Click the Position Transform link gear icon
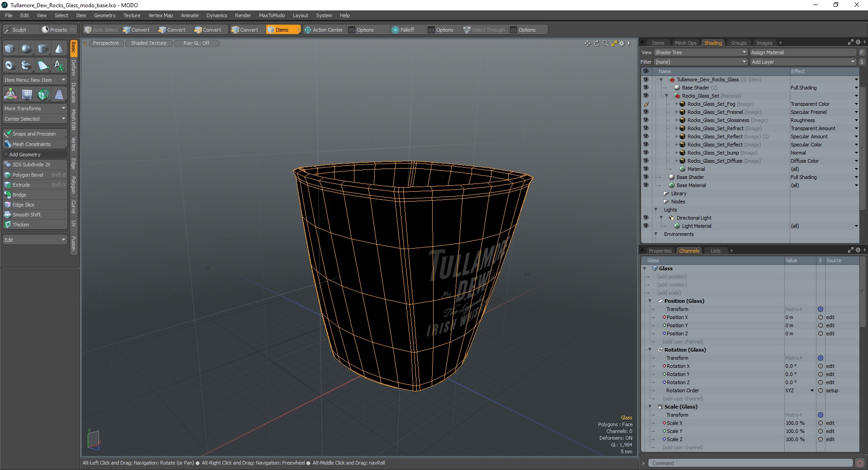Viewport: 868px width, 470px height. [x=821, y=309]
